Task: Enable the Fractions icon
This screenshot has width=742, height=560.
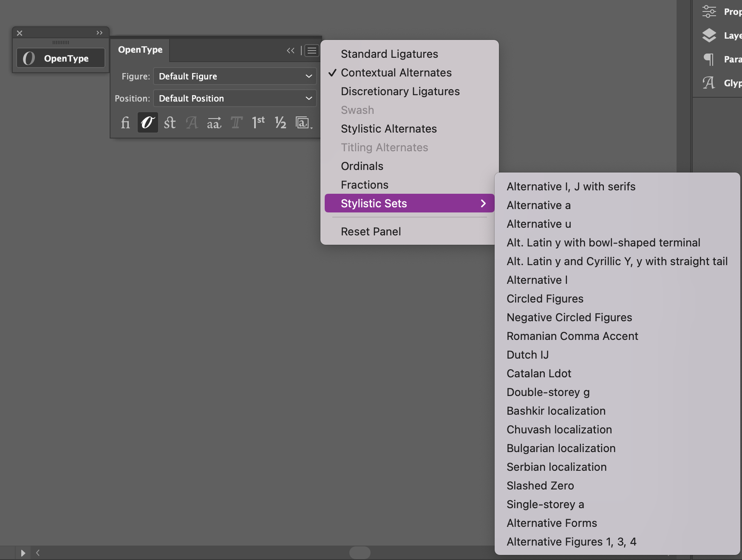Action: [x=280, y=123]
